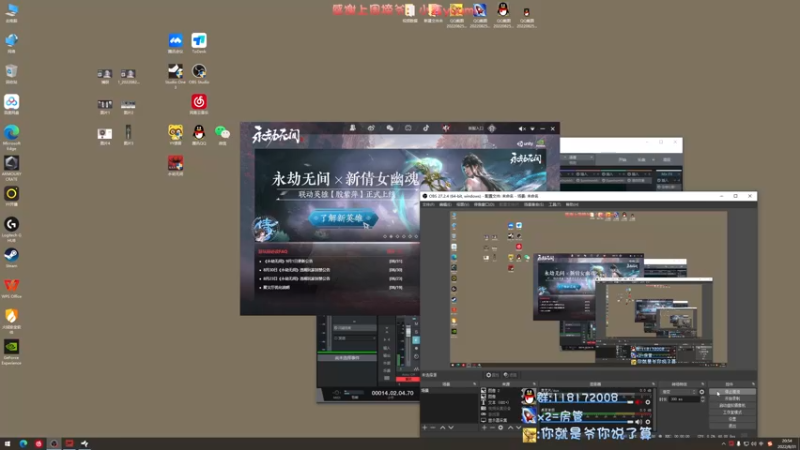Open game launcher dropdown arrow menu
Image resolution: width=800 pixels, height=450 pixels.
[x=532, y=129]
